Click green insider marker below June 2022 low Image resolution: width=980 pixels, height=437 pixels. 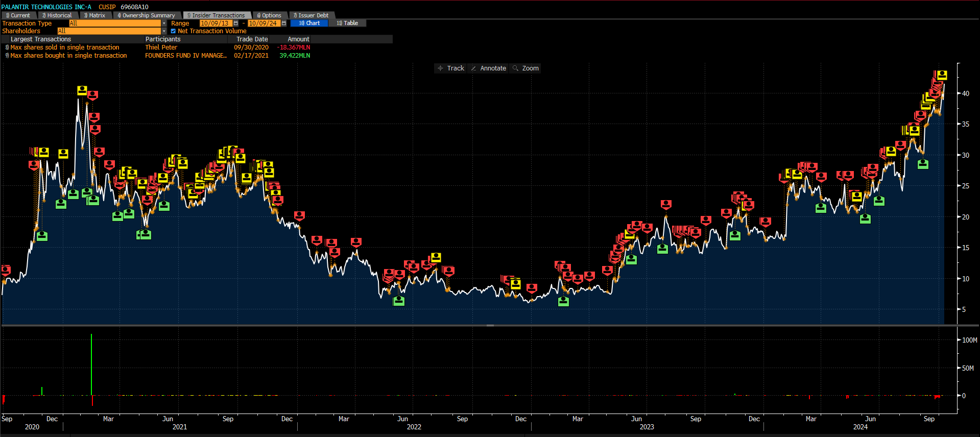(x=399, y=301)
